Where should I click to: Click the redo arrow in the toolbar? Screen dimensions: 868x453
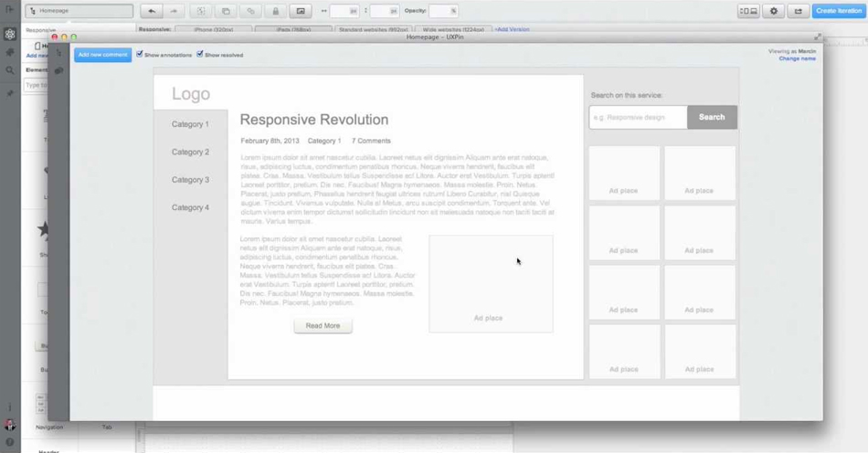[174, 11]
